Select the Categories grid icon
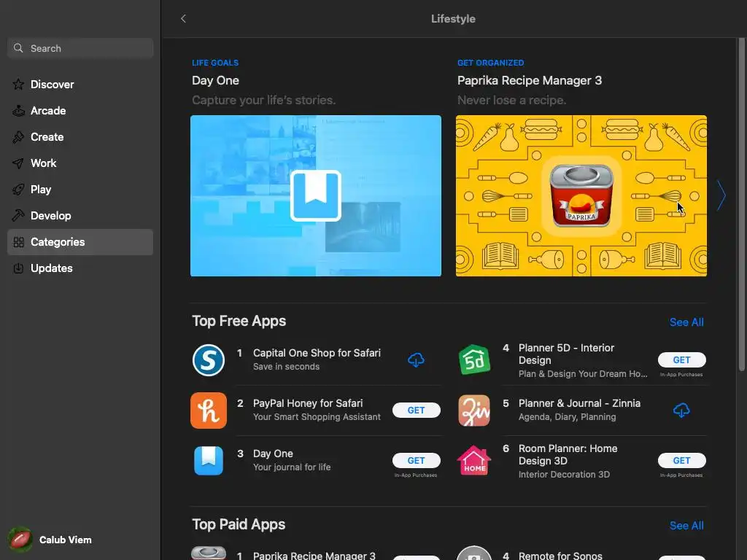Screen dimensions: 747x560 pos(18,242)
